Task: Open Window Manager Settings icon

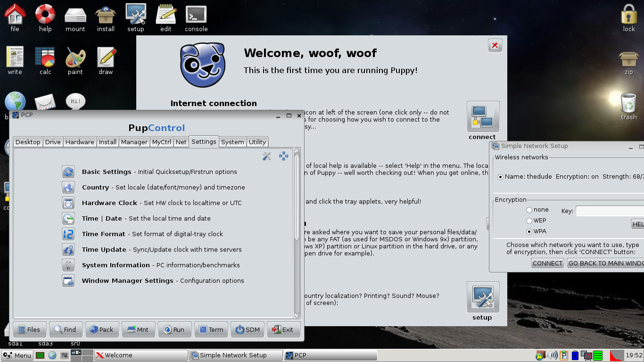Action: click(68, 281)
